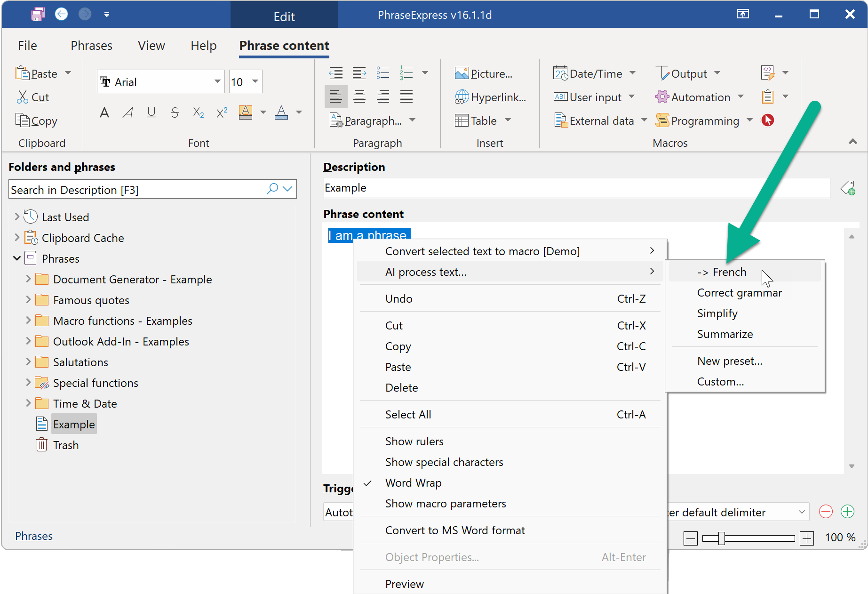Open the Help ribbon tab

point(204,46)
